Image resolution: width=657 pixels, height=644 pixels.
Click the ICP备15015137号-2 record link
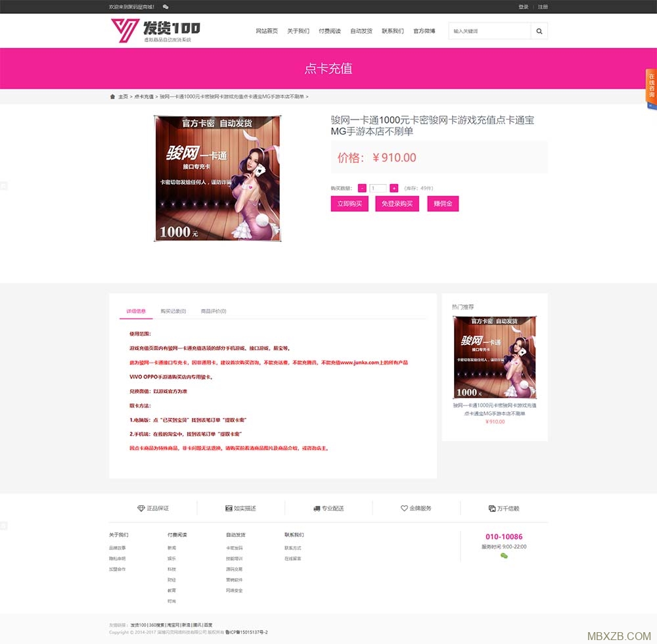pos(247,632)
